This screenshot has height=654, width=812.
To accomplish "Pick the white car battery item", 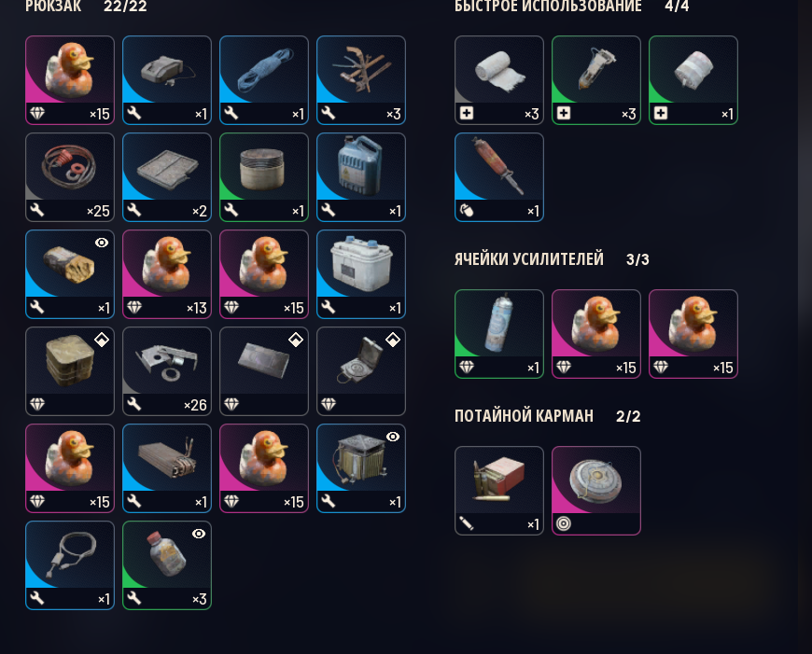I will (x=361, y=274).
